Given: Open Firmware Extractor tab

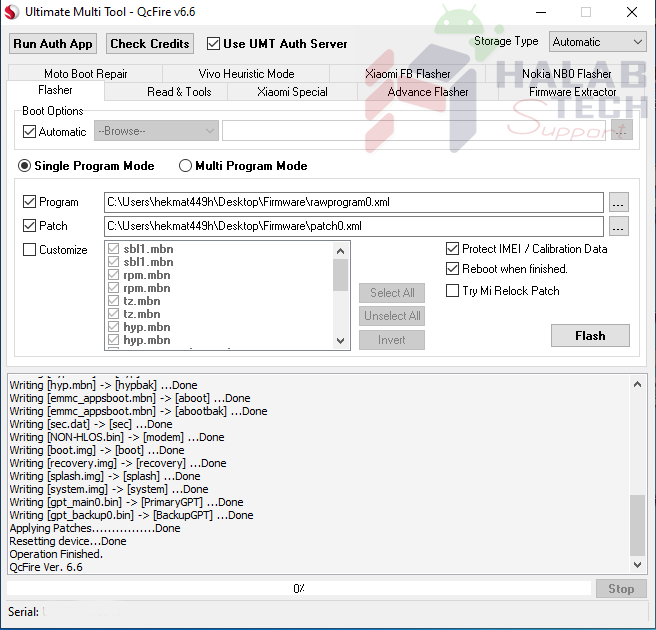Looking at the screenshot, I should 572,92.
